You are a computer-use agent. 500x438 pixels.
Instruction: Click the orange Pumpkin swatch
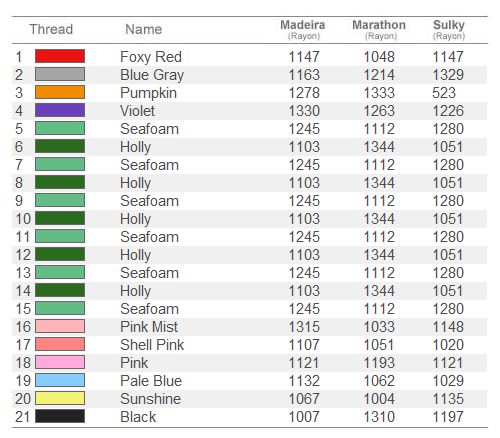60,92
